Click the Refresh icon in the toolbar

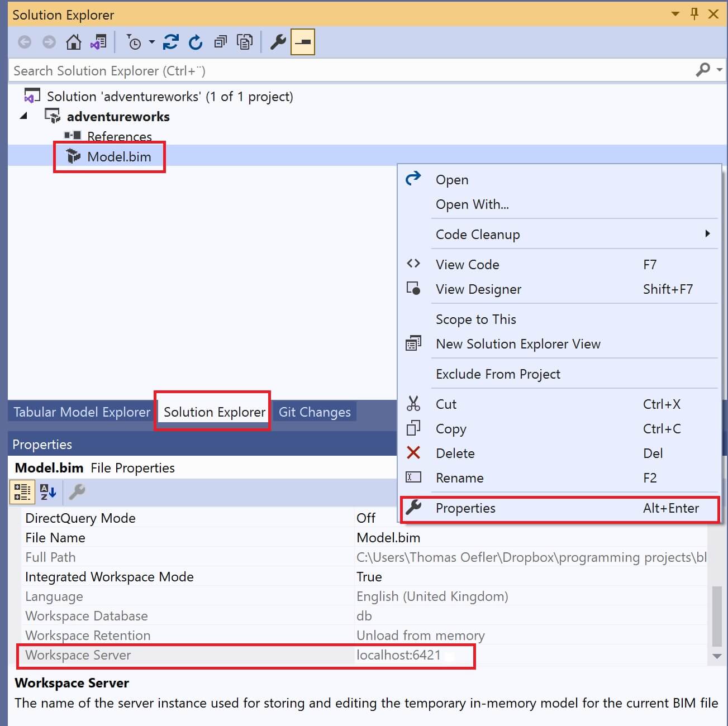pos(196,42)
